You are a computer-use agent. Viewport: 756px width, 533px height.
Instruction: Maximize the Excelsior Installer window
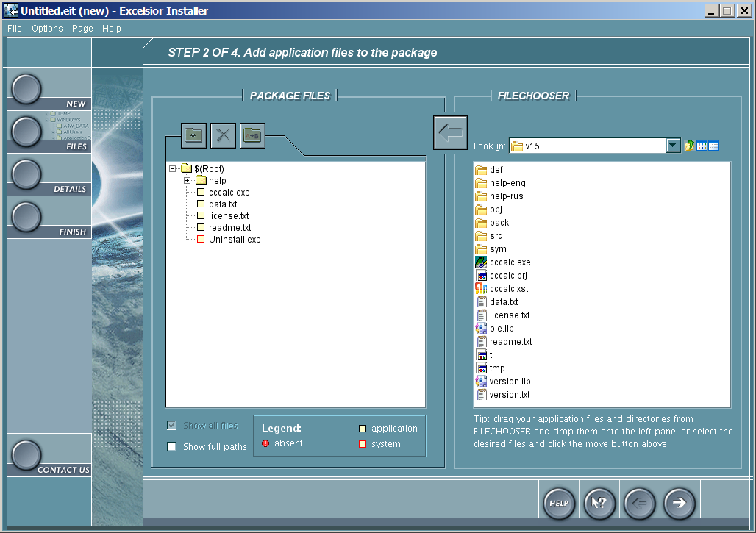[727, 10]
